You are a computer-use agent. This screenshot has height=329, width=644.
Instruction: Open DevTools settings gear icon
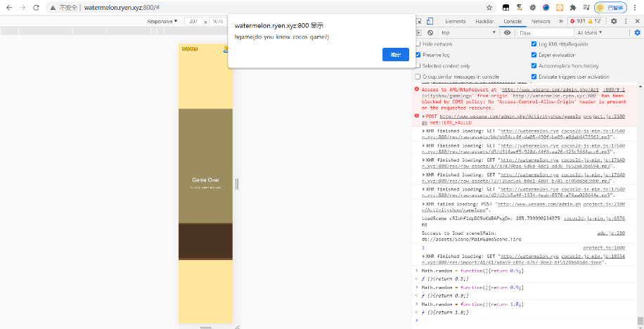pos(614,21)
